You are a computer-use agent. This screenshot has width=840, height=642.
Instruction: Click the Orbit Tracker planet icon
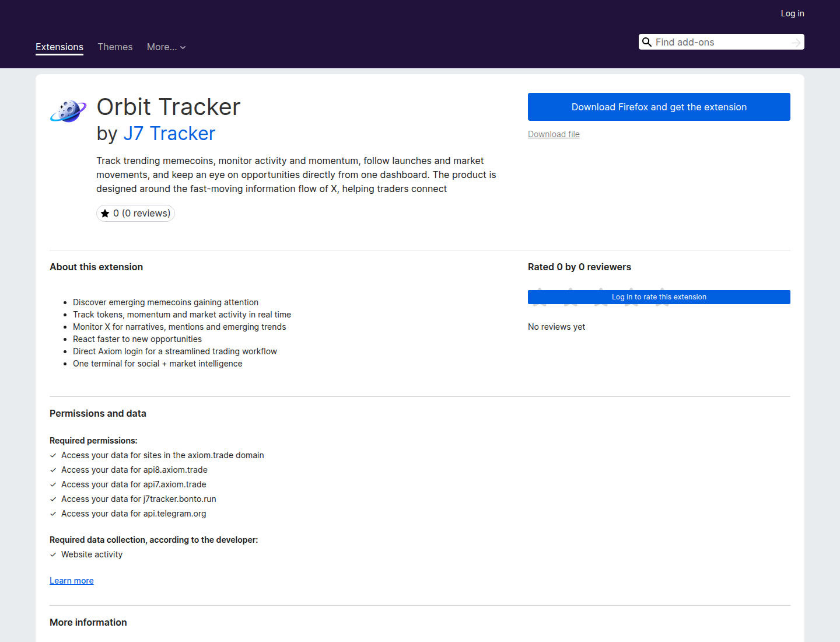click(x=68, y=110)
